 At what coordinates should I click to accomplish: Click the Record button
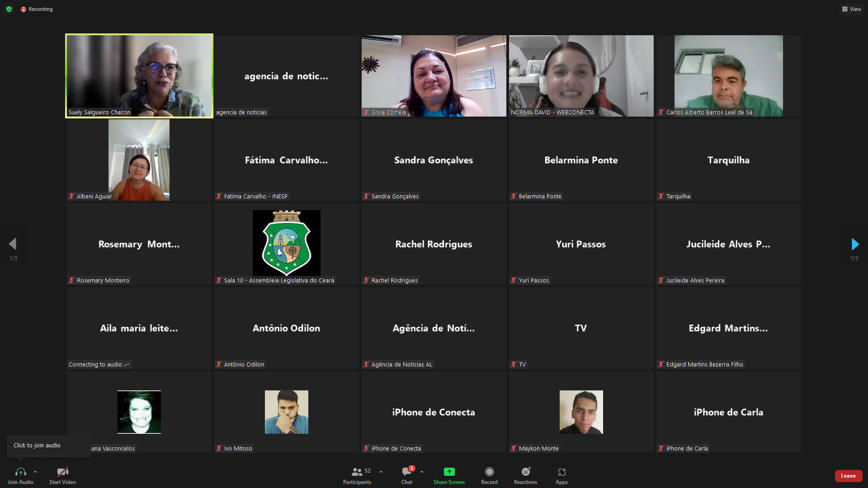tap(489, 472)
